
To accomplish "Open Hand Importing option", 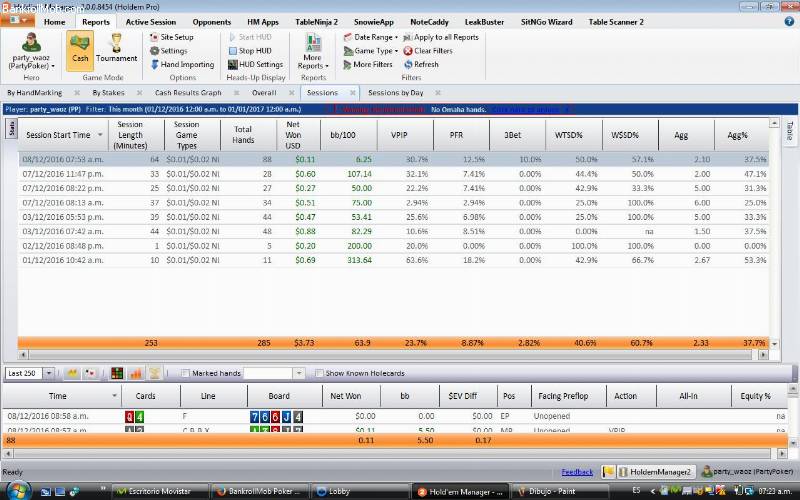I will click(x=182, y=64).
